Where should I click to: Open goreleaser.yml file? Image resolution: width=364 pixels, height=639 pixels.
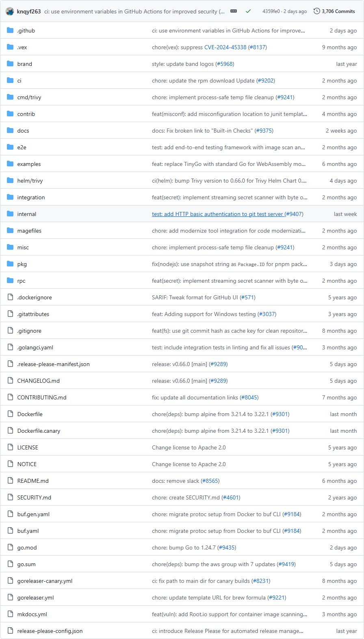click(35, 598)
